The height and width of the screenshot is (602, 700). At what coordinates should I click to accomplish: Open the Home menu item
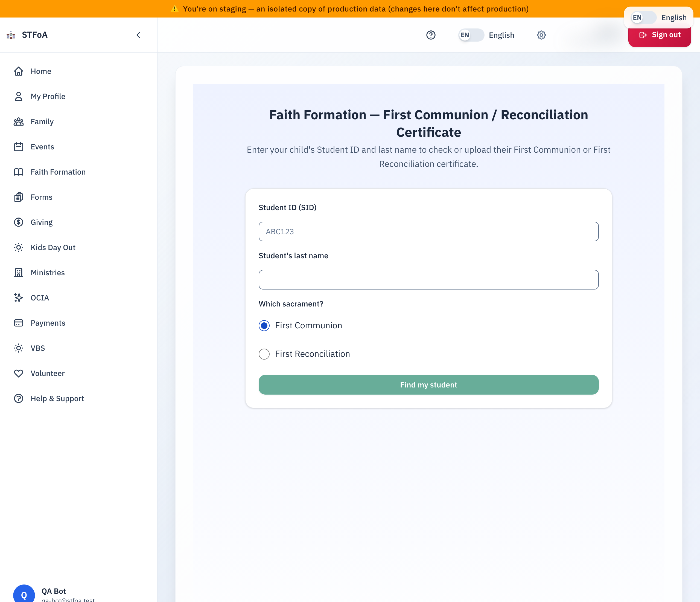(x=78, y=71)
